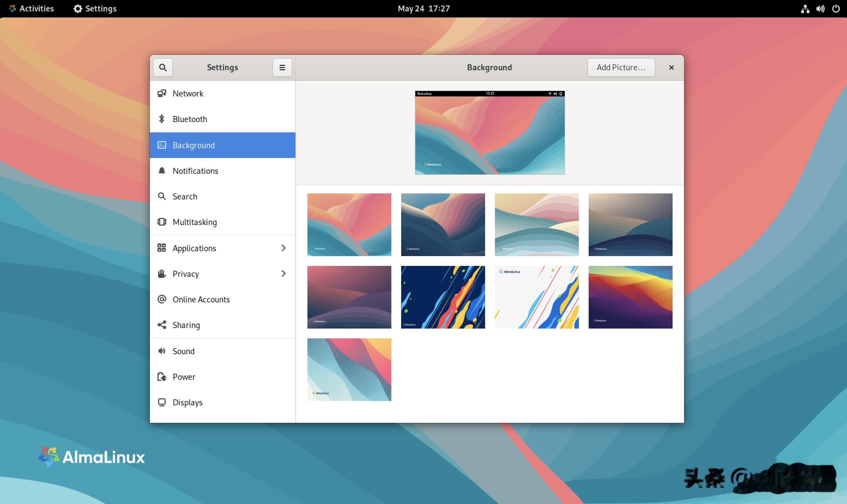Open the Network settings panel

188,93
